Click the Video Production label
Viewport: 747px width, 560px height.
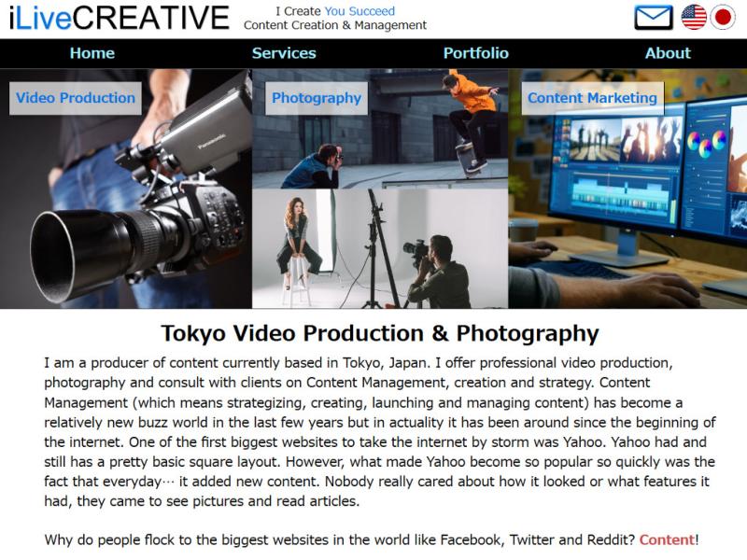(76, 98)
